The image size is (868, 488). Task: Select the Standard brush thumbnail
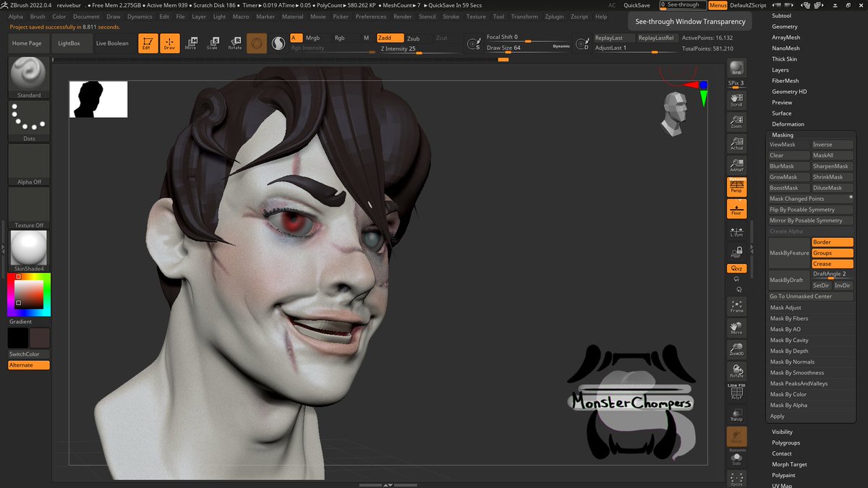[x=29, y=77]
